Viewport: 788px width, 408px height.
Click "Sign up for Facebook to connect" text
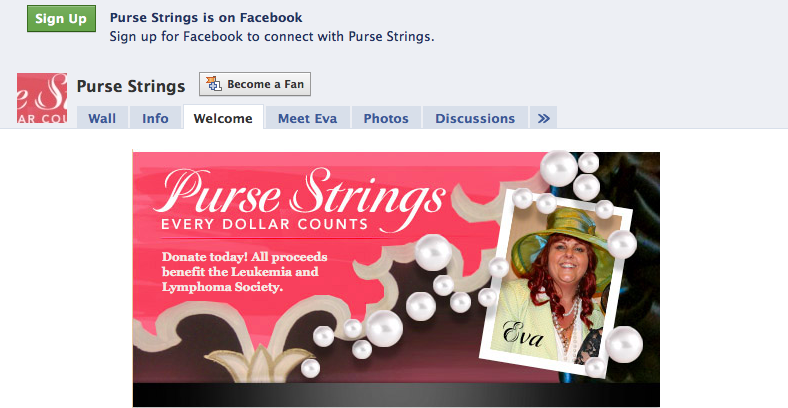[x=272, y=37]
